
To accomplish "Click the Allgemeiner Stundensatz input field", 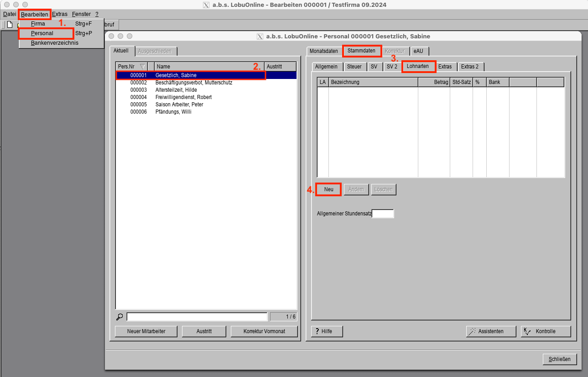I will [x=382, y=214].
